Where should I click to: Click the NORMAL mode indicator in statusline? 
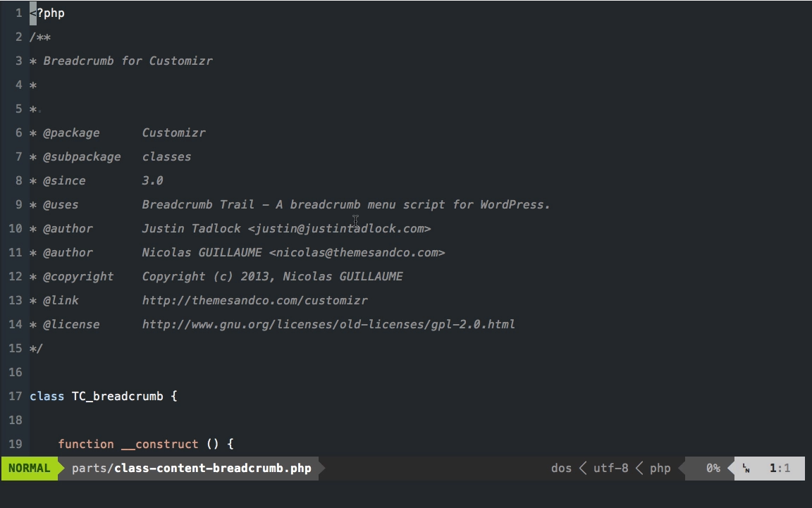tap(29, 468)
